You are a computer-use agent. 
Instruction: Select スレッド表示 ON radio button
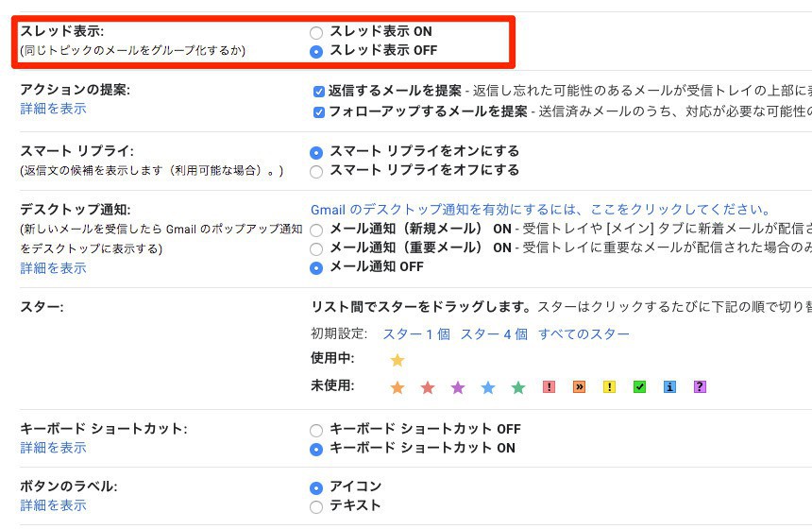(x=316, y=33)
